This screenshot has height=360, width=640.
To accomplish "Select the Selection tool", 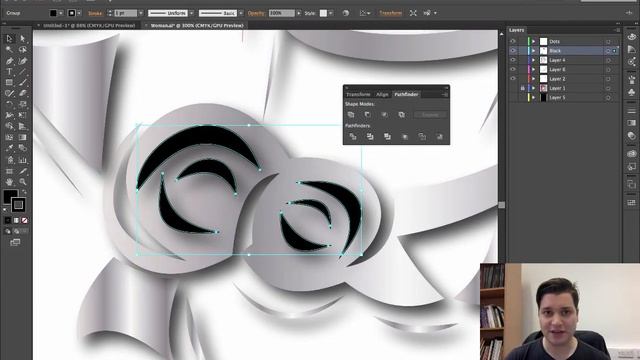I will click(x=9, y=39).
